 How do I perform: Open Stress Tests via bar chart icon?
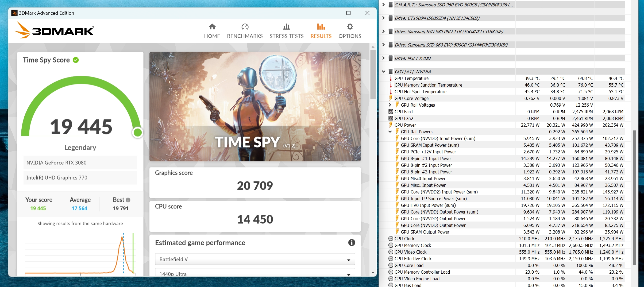[286, 27]
